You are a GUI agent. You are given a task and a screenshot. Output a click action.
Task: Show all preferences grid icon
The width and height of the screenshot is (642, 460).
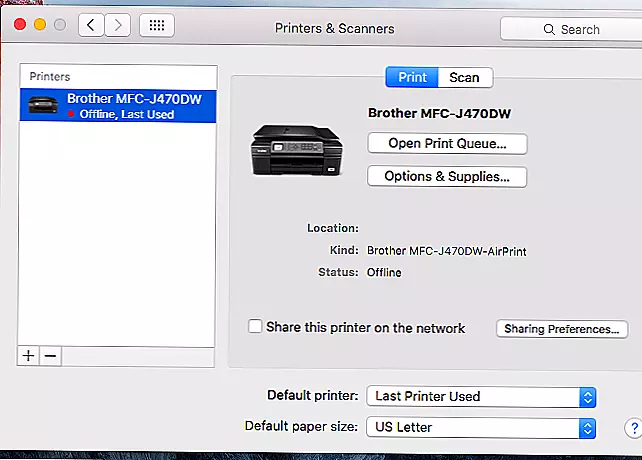coord(157,25)
